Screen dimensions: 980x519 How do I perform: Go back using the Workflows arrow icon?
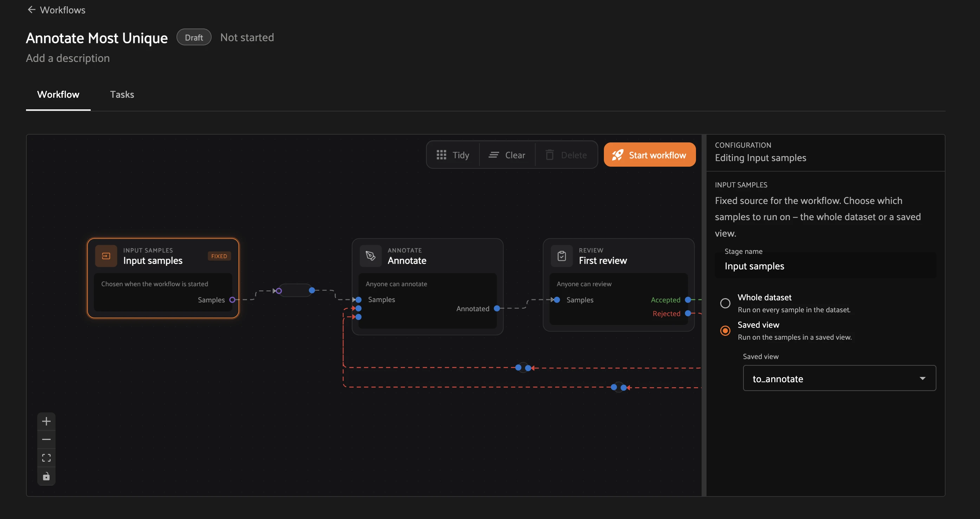pyautogui.click(x=31, y=9)
